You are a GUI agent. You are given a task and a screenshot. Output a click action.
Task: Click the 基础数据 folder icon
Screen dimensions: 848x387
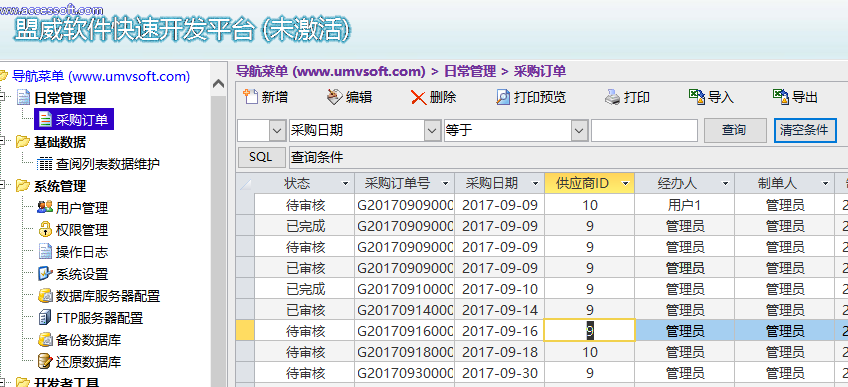point(23,142)
